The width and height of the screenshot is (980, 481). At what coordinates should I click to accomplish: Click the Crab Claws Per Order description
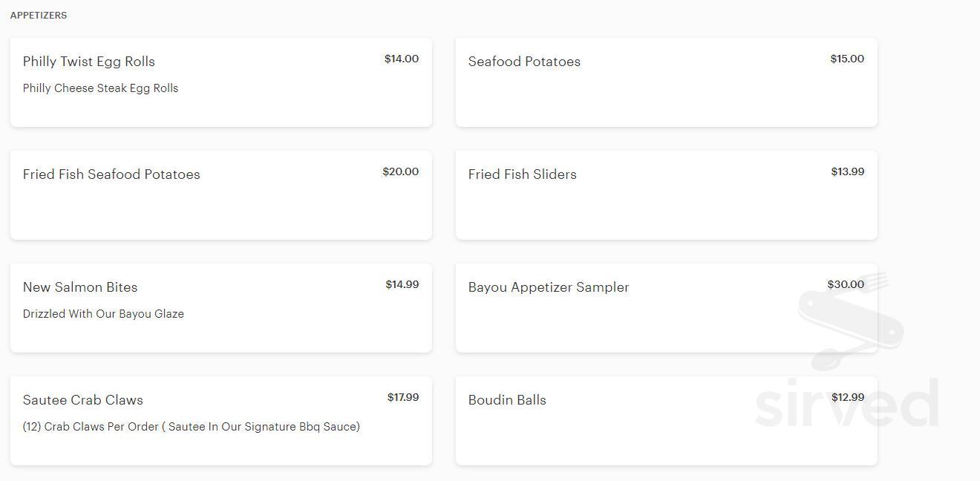pyautogui.click(x=191, y=426)
